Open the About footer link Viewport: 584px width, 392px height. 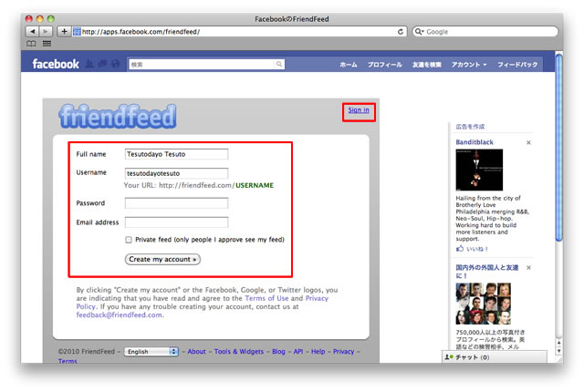[x=197, y=352]
